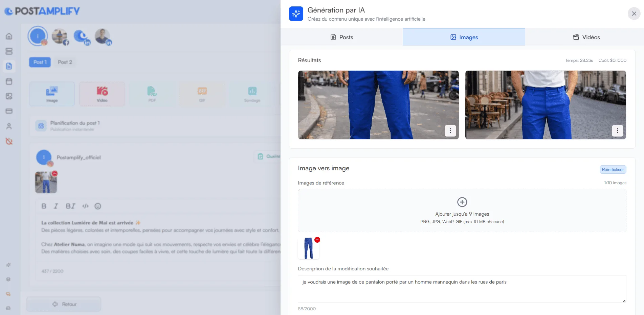Choose the PDF media type card
The image size is (644, 315).
[x=152, y=94]
